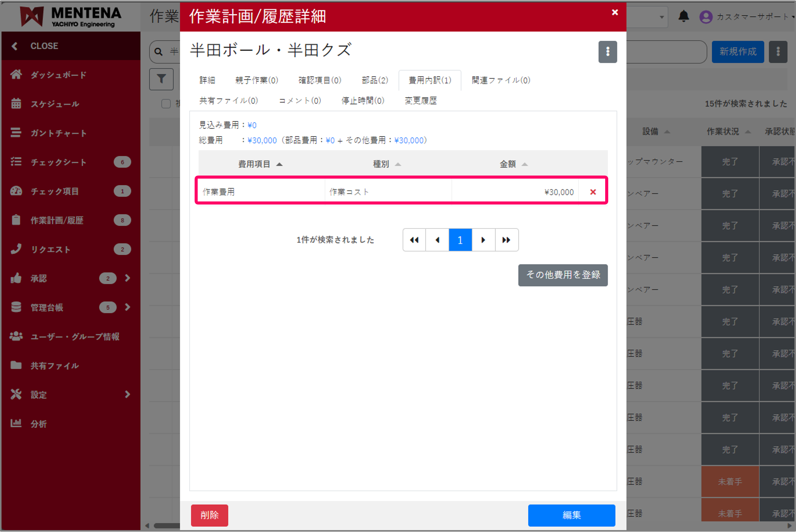
Task: Click the horizontal scrollbar at bottom
Action: 166,526
